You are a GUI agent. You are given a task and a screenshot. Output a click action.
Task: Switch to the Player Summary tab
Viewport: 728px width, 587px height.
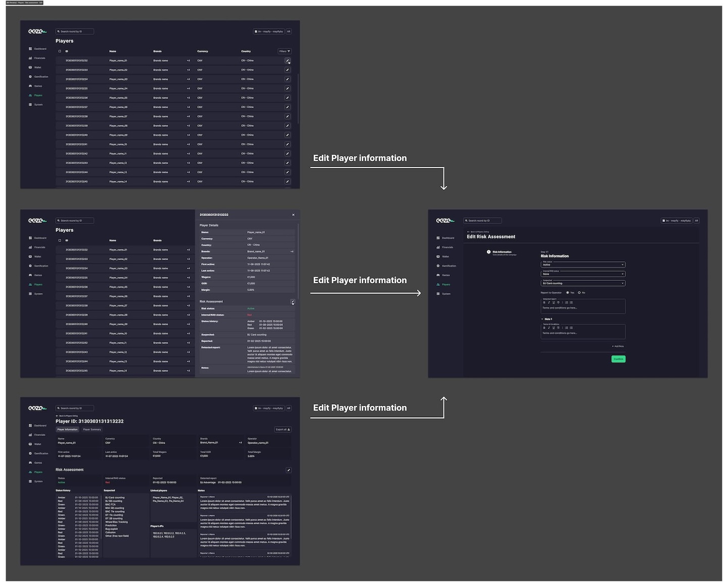tap(92, 430)
